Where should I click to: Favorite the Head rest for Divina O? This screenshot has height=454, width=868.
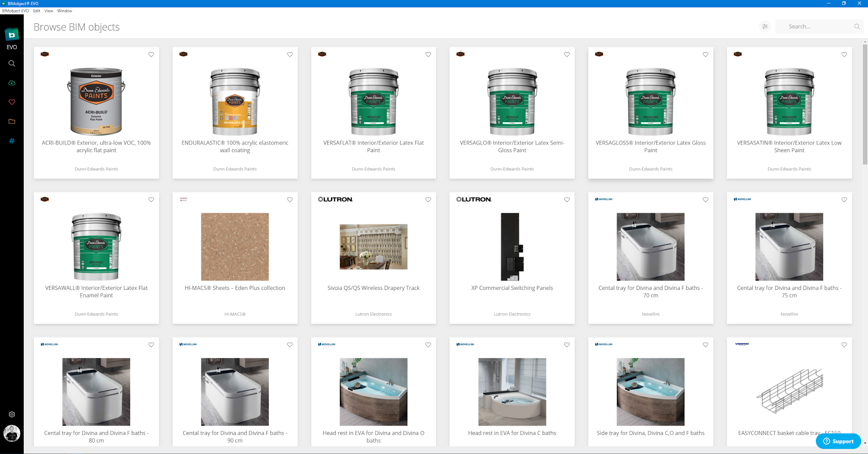[428, 345]
